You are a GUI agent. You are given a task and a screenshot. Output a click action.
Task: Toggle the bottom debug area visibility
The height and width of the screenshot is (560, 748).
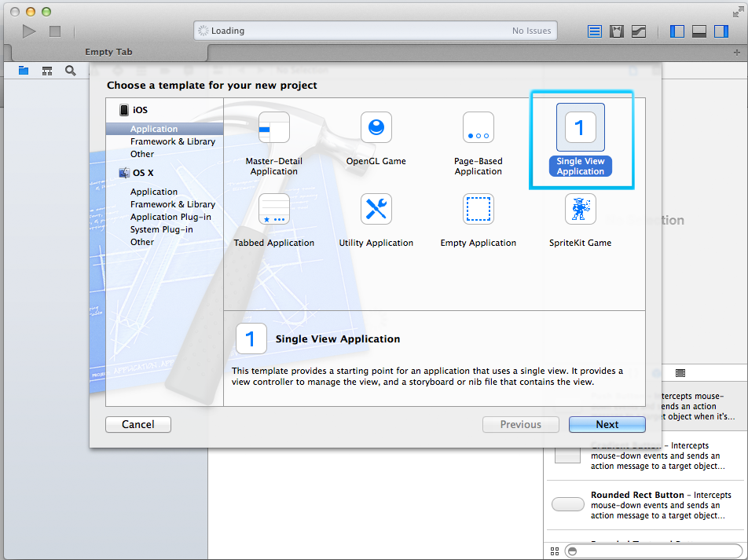[x=698, y=31]
